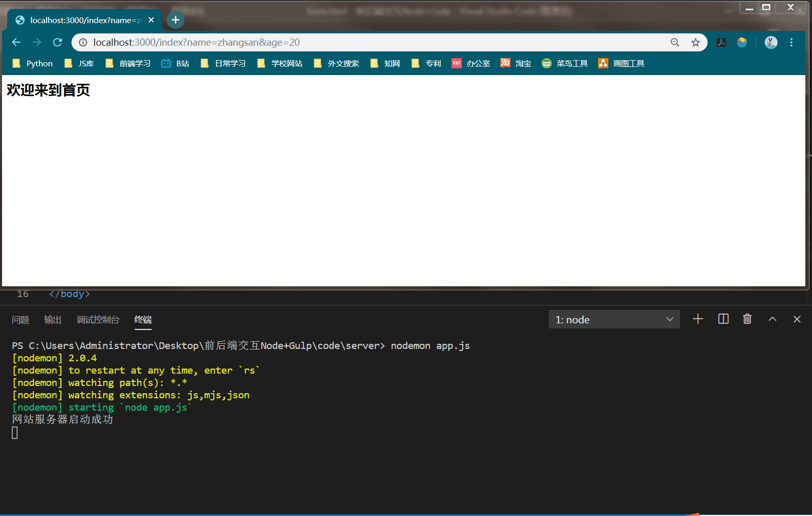
Task: Open the 日常学习 bookmark folder
Action: [223, 63]
